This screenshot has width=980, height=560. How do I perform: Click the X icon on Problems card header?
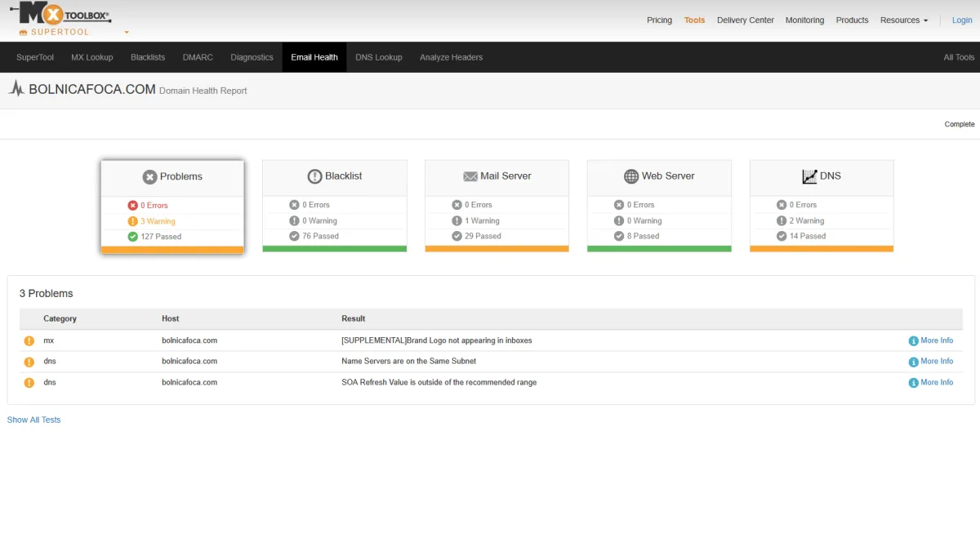pyautogui.click(x=149, y=177)
